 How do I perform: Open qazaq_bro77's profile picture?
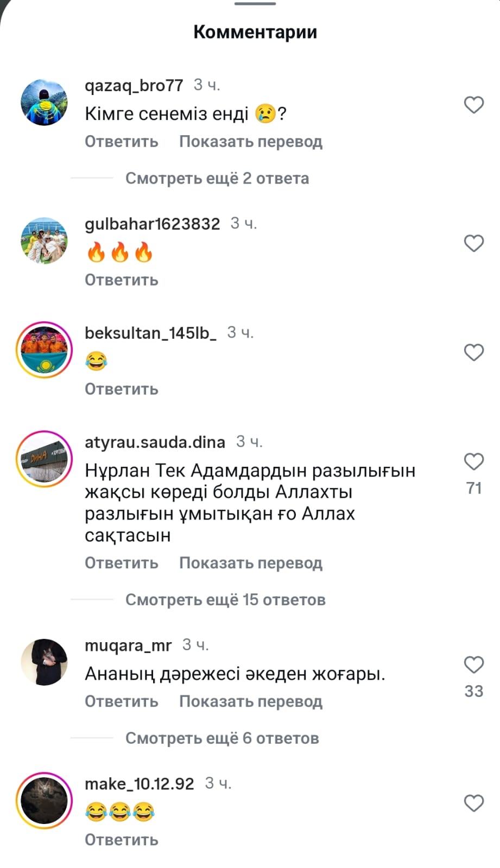(44, 102)
